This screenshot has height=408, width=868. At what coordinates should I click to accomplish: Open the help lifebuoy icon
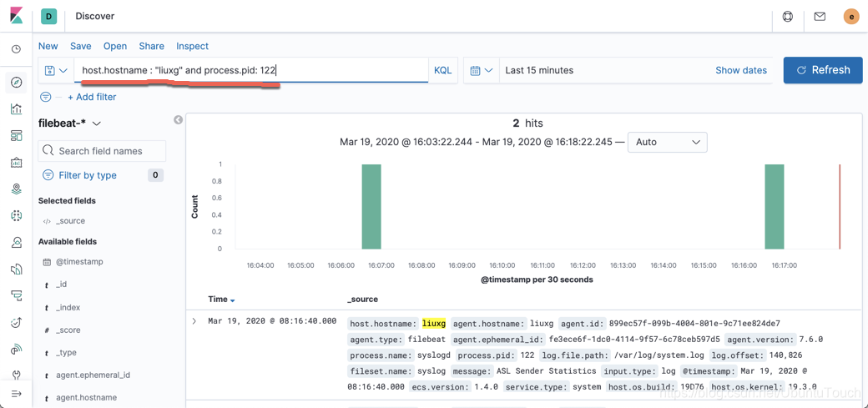pos(788,17)
